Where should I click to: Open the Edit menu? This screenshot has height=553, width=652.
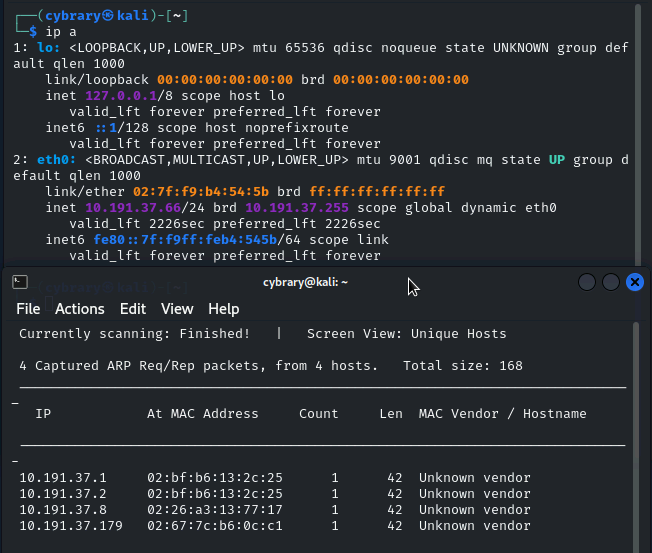point(133,309)
